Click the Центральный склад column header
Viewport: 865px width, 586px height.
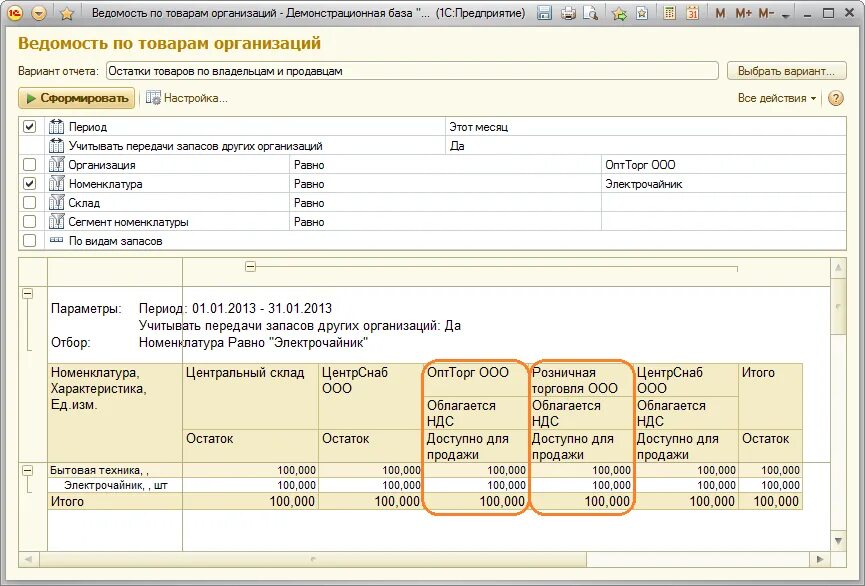click(x=250, y=396)
